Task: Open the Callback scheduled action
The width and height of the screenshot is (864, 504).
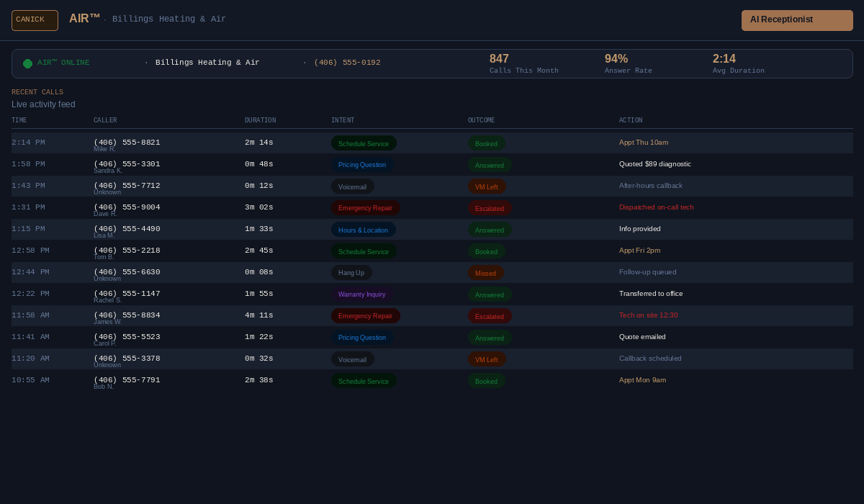Action: coord(650,359)
